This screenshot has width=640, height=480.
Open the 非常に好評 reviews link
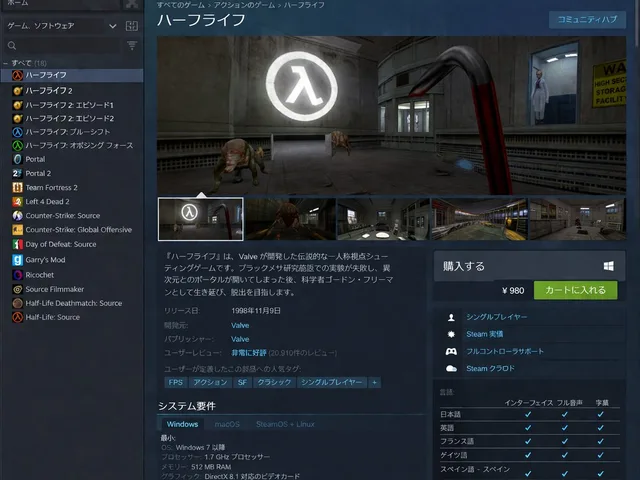249,353
